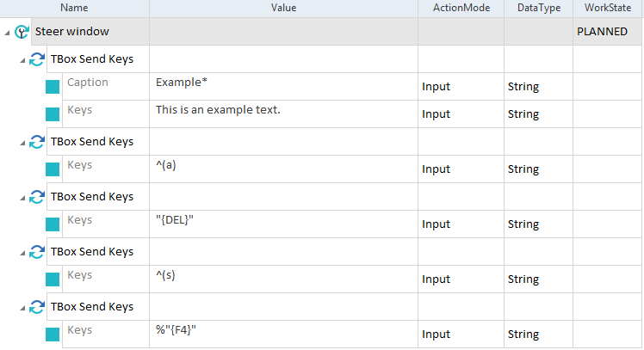
Task: Collapse the last TBox Send Keys node
Action: click(x=22, y=308)
